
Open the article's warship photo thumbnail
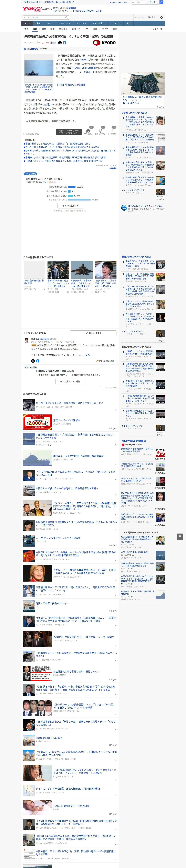(39, 68)
